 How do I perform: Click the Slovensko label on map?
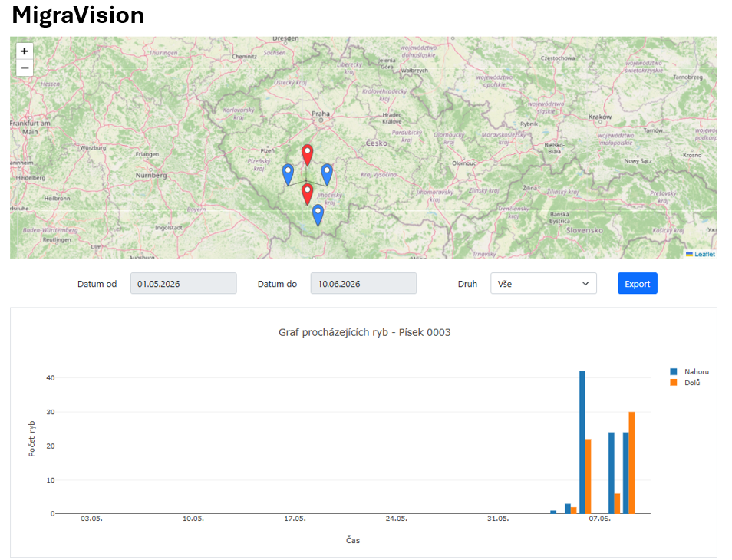tap(585, 231)
